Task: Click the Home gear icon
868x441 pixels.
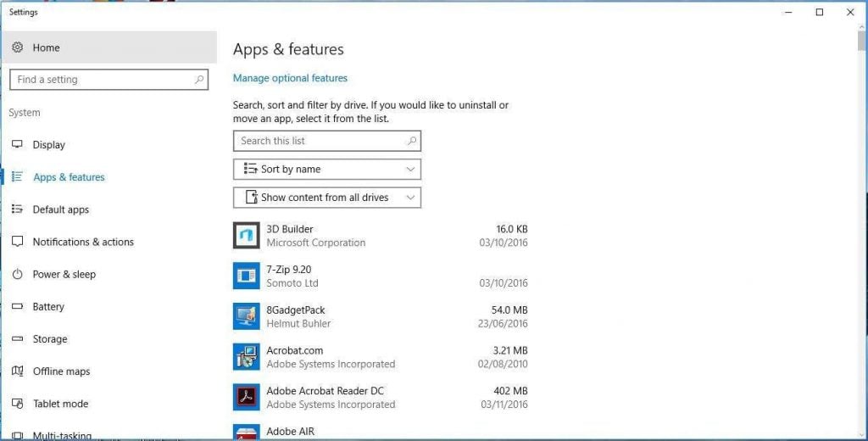Action: (17, 47)
